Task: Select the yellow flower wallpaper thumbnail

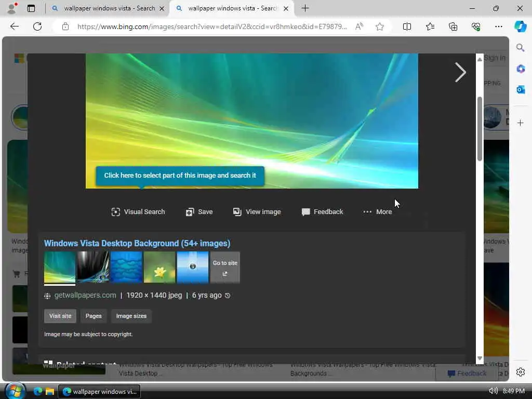Action: (159, 268)
